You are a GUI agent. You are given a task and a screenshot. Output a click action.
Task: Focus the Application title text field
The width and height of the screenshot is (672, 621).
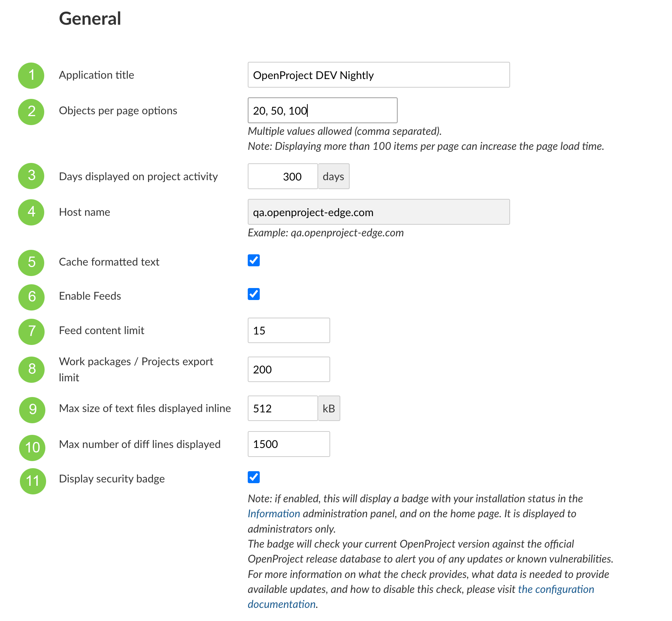pyautogui.click(x=379, y=75)
